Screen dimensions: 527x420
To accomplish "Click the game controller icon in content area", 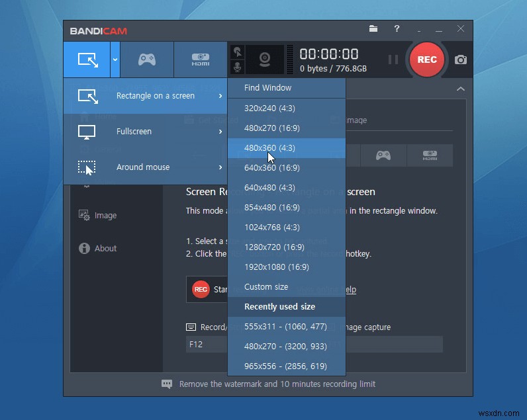I will pyautogui.click(x=383, y=155).
